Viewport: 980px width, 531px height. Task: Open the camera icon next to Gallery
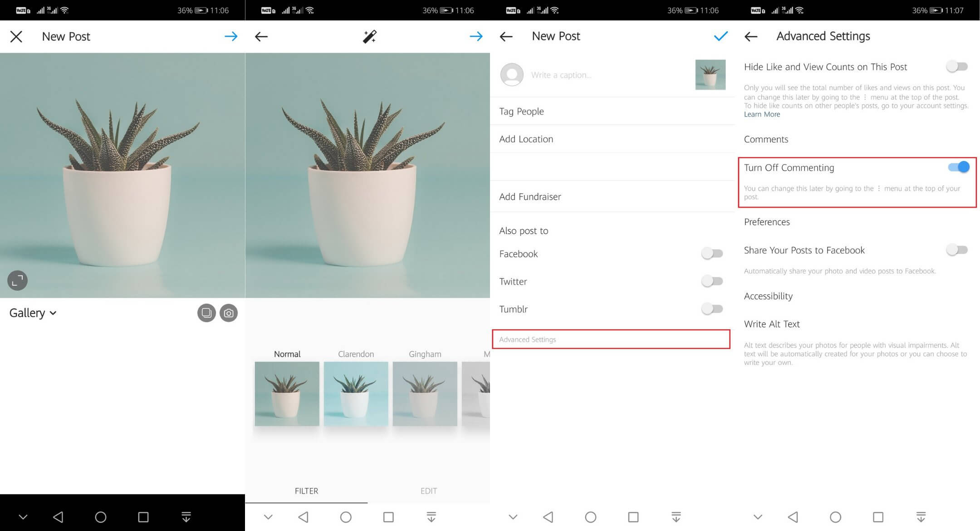coord(229,313)
